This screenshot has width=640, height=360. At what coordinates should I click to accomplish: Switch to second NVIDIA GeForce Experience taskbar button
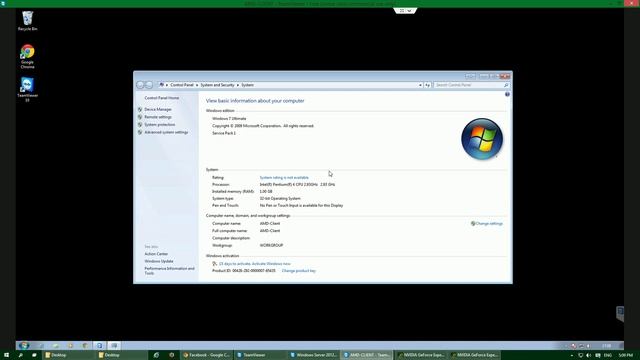click(474, 355)
